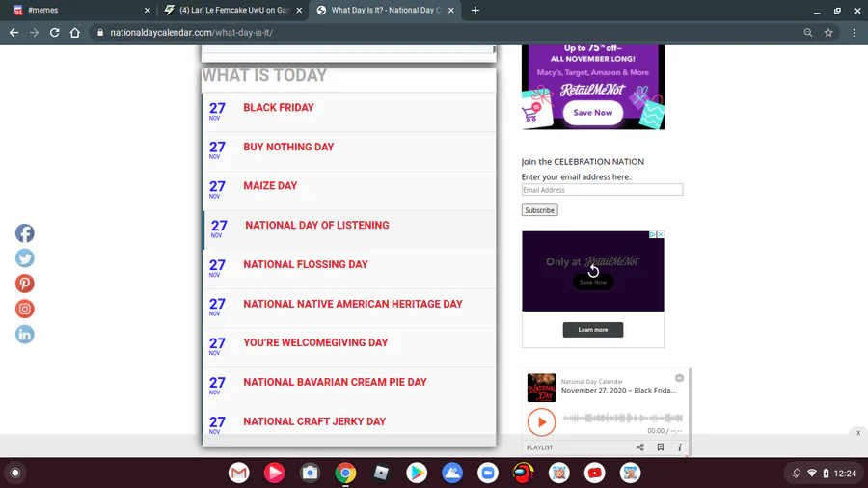The height and width of the screenshot is (488, 868).
Task: Launch Google Chrome from the shelf
Action: 345,474
